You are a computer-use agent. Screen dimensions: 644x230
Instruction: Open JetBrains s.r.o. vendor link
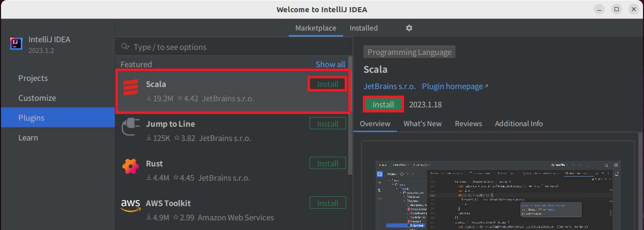click(x=390, y=87)
